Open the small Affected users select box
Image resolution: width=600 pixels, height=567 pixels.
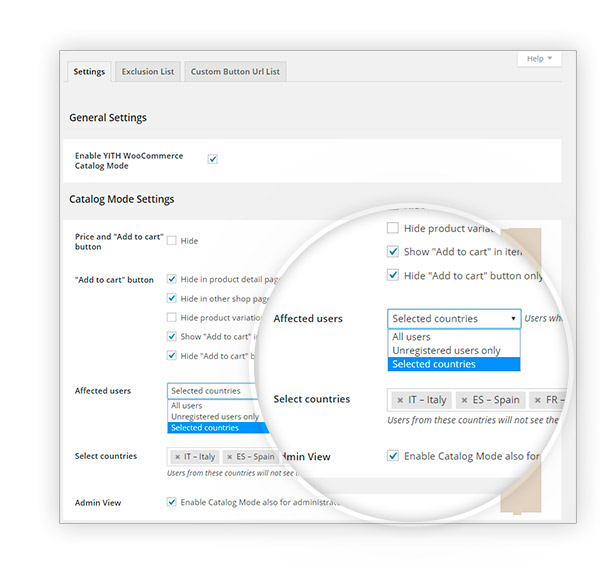[212, 391]
